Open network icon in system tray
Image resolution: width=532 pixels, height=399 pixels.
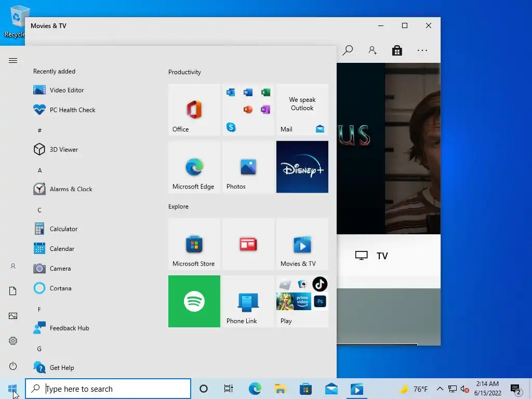pyautogui.click(x=453, y=389)
